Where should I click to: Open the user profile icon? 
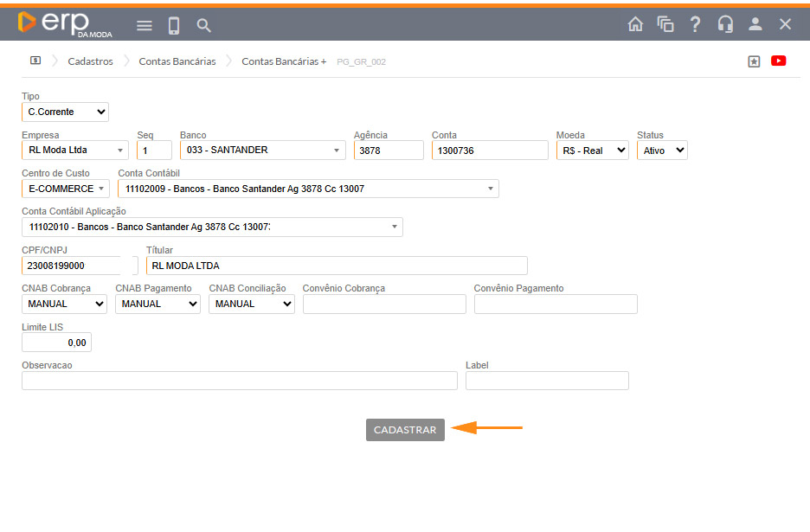click(x=755, y=24)
